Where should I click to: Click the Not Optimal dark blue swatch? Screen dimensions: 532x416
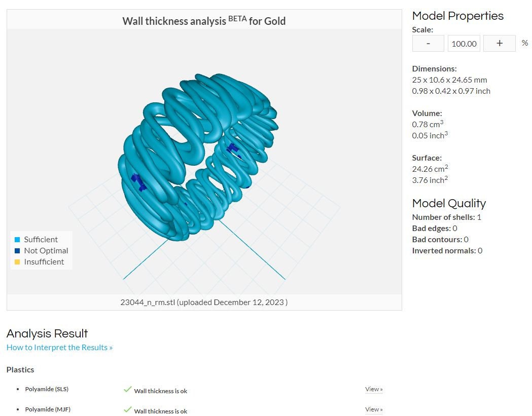[17, 251]
